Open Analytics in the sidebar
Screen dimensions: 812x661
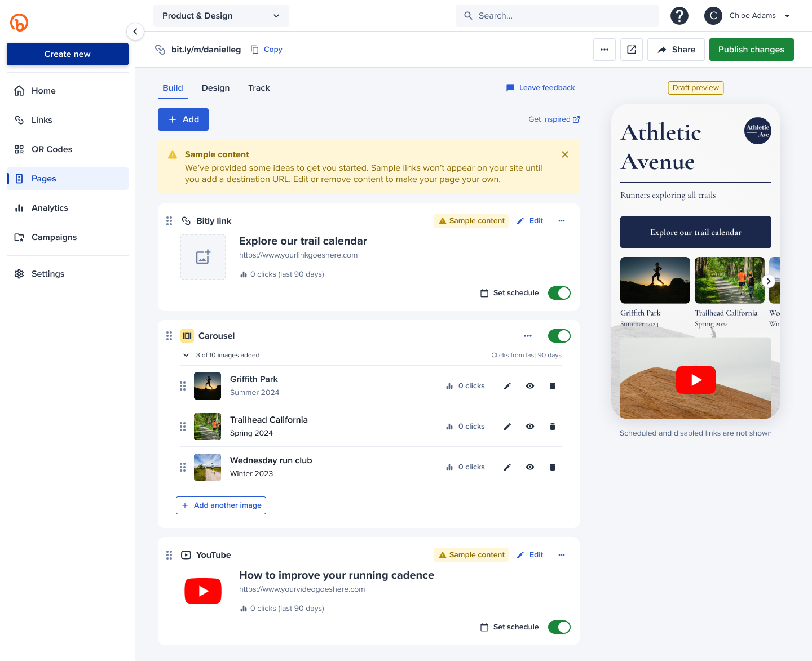point(50,208)
